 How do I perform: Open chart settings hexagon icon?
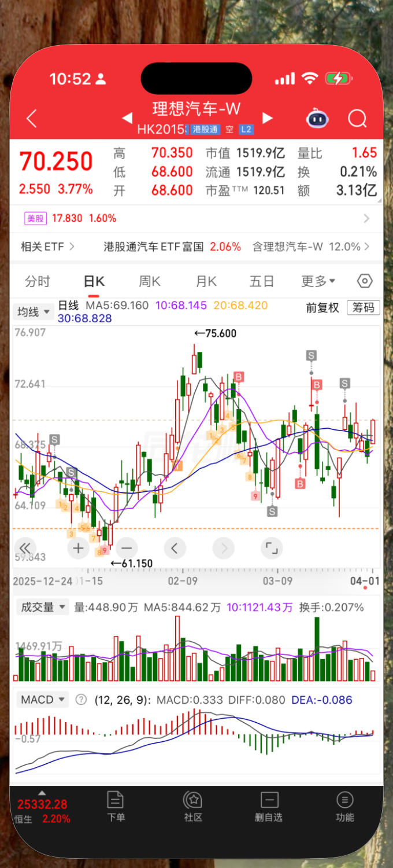coord(365,281)
